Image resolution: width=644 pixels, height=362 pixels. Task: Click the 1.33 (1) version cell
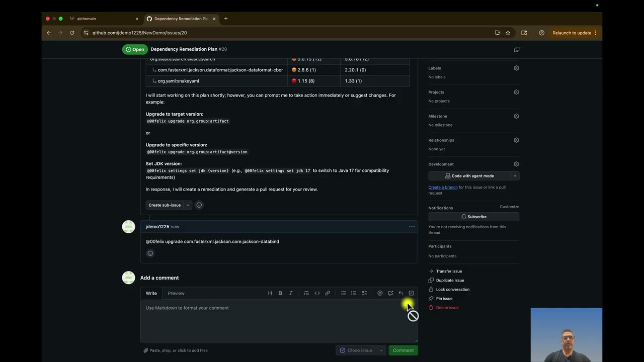click(x=375, y=81)
